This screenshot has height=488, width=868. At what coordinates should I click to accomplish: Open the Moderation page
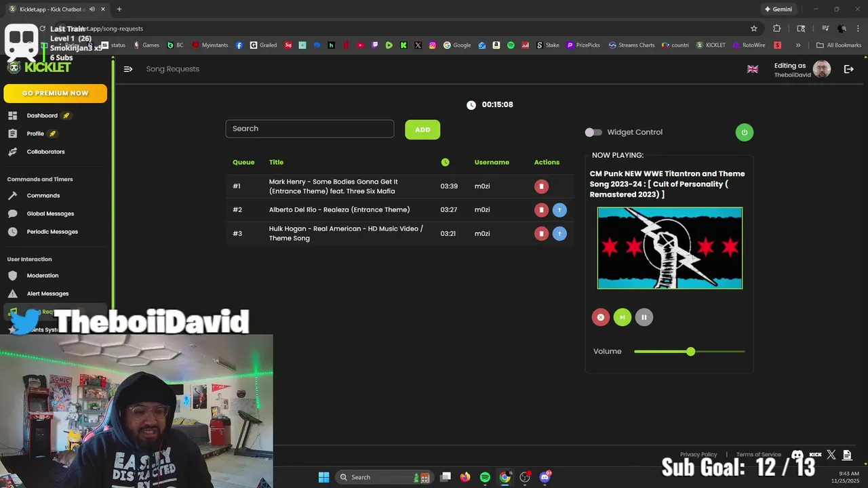(x=43, y=276)
